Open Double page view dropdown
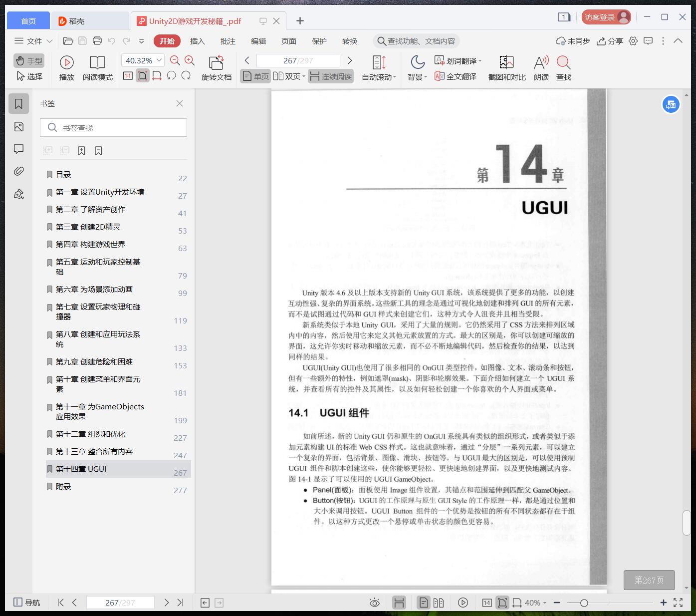Image resolution: width=696 pixels, height=616 pixels. click(x=289, y=76)
